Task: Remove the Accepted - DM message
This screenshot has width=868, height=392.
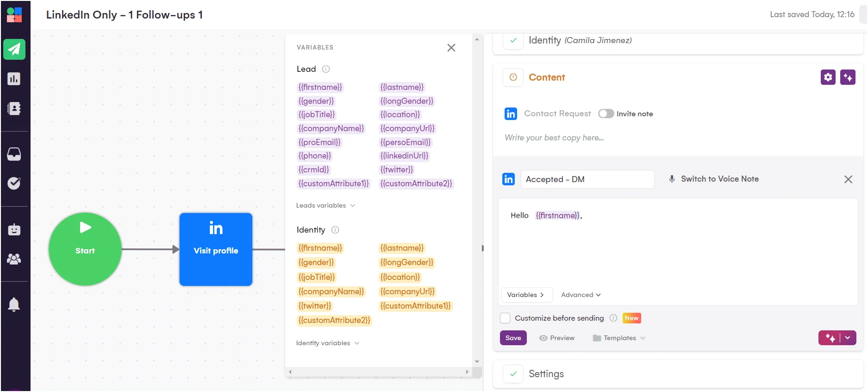Action: (x=848, y=179)
